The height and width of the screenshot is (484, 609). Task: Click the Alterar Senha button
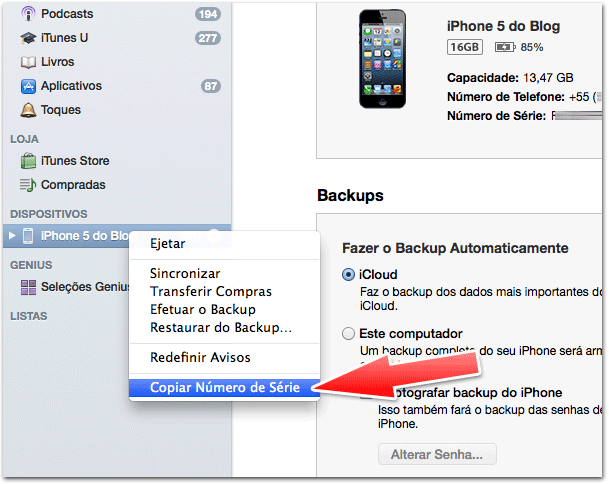point(437,454)
